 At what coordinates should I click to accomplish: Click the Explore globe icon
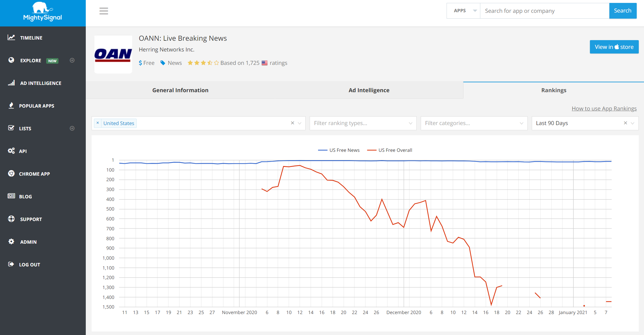(11, 60)
